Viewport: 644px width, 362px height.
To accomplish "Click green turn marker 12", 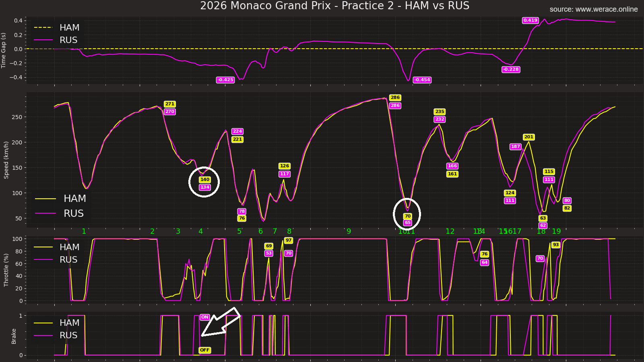I will [450, 231].
